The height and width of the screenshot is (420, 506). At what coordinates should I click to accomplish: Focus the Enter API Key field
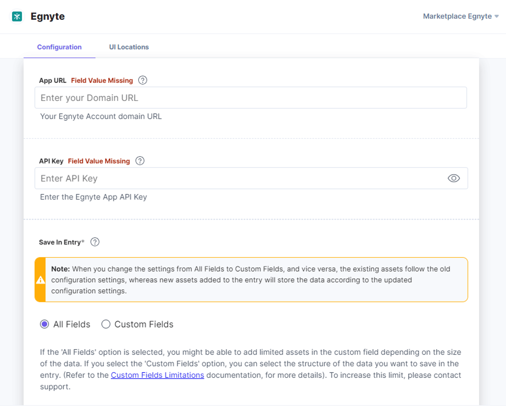[x=251, y=178]
